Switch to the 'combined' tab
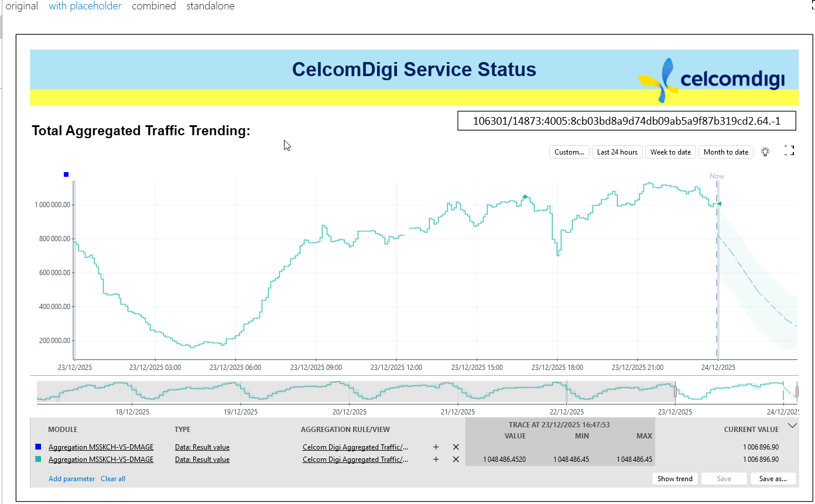 coord(153,6)
